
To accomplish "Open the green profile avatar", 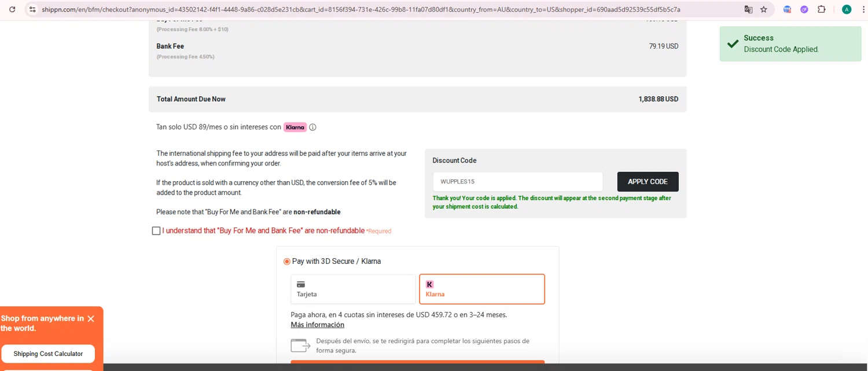I will pyautogui.click(x=847, y=9).
